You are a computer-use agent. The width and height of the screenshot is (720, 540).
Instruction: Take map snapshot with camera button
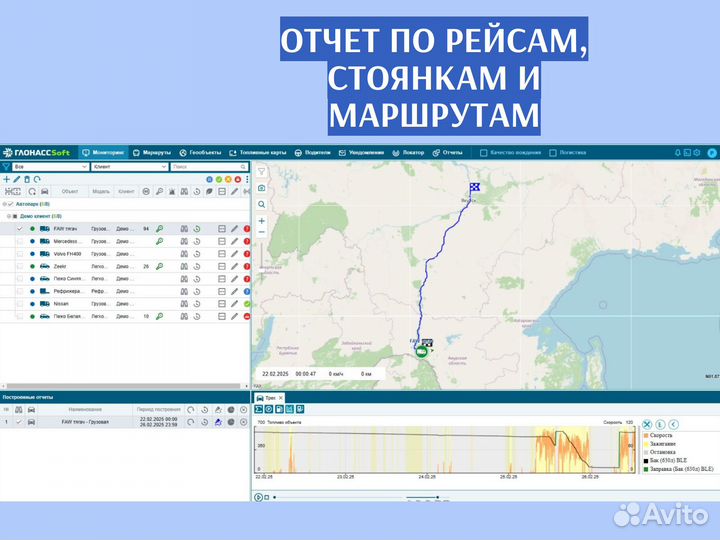[261, 188]
